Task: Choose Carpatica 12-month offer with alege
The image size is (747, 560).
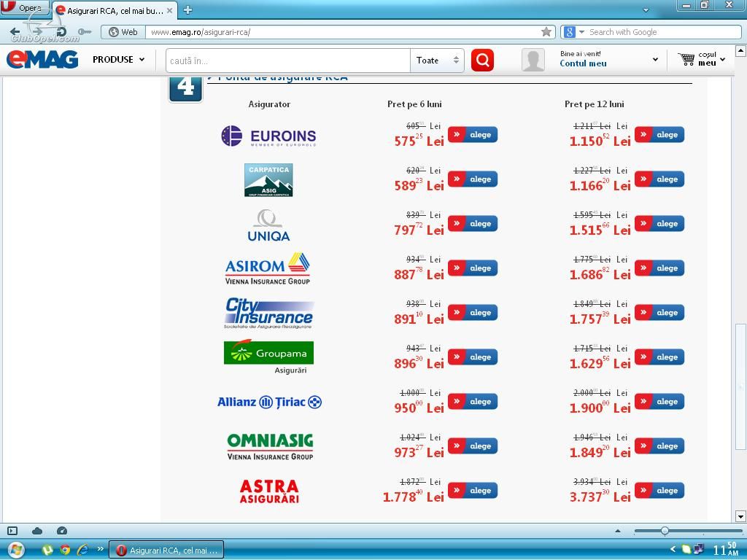Action: (x=659, y=179)
